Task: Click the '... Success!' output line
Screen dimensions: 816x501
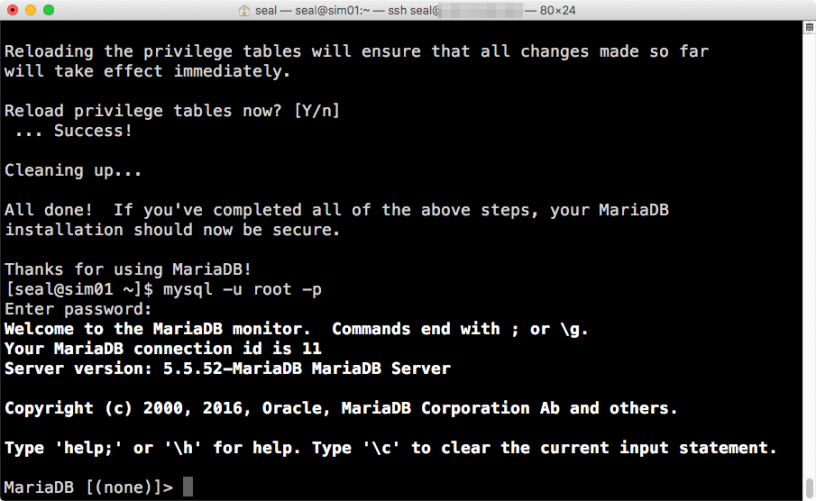Action: (73, 131)
